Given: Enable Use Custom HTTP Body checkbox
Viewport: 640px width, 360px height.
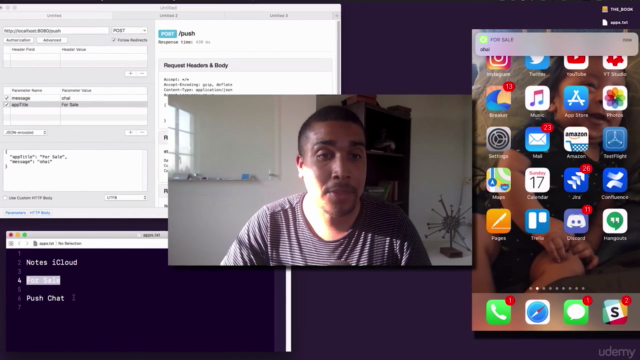Looking at the screenshot, I should click(x=5, y=198).
